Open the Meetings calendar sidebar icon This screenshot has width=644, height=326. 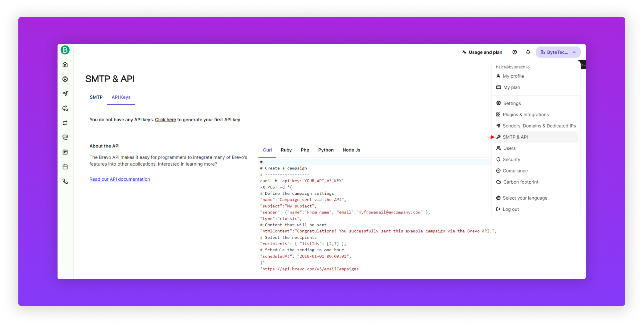(65, 167)
